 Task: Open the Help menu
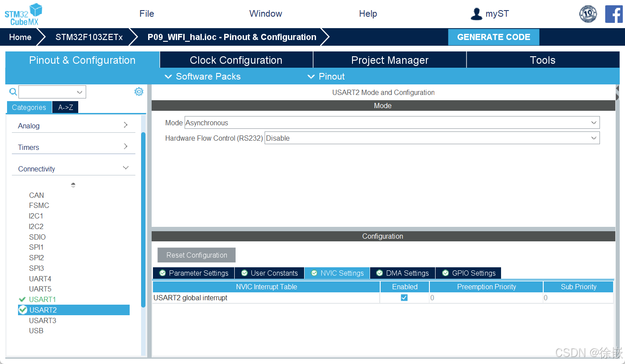(x=368, y=14)
